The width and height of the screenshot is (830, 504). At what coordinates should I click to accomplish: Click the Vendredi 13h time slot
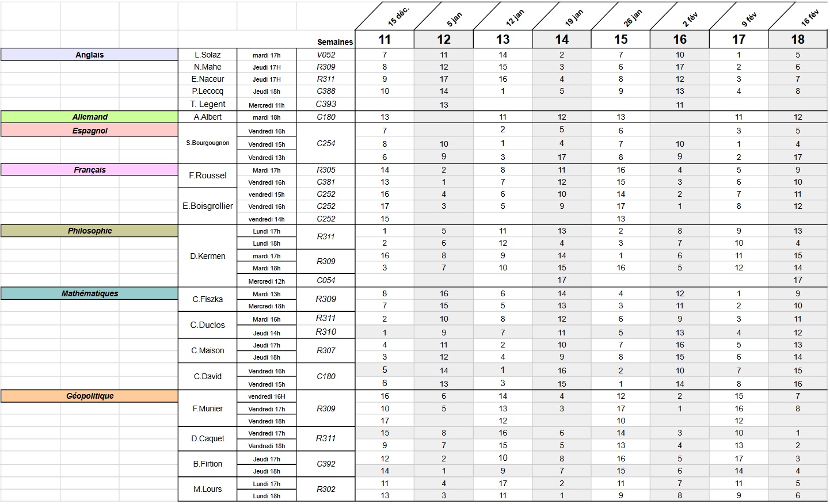[x=266, y=158]
